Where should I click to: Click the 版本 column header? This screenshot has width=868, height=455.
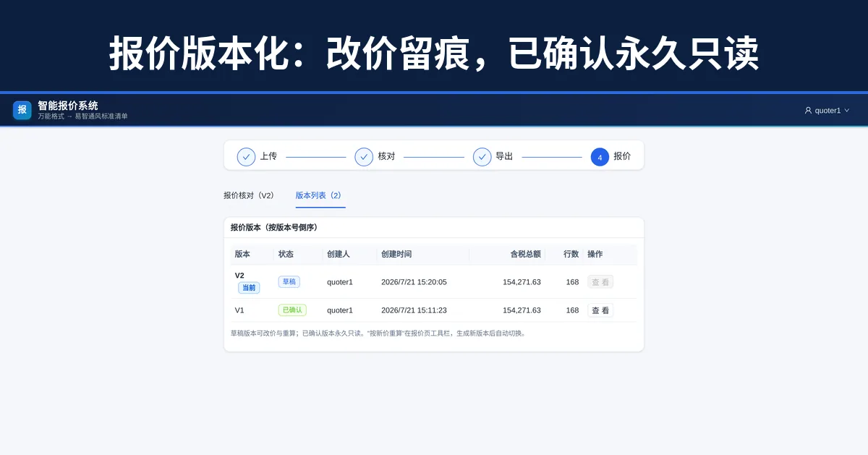(x=242, y=254)
